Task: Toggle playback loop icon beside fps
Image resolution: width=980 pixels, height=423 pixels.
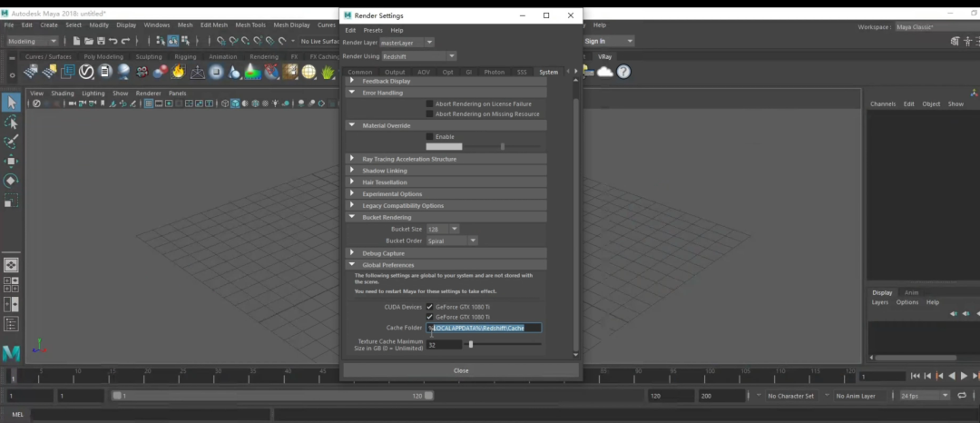Action: (x=962, y=396)
